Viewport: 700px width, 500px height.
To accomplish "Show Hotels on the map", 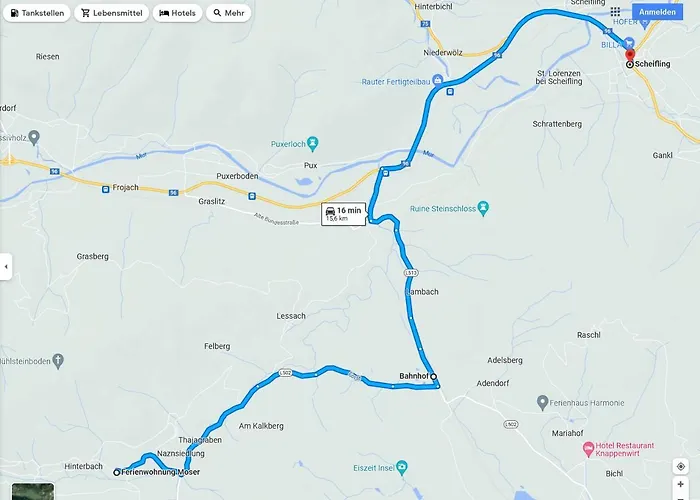I will tap(178, 13).
